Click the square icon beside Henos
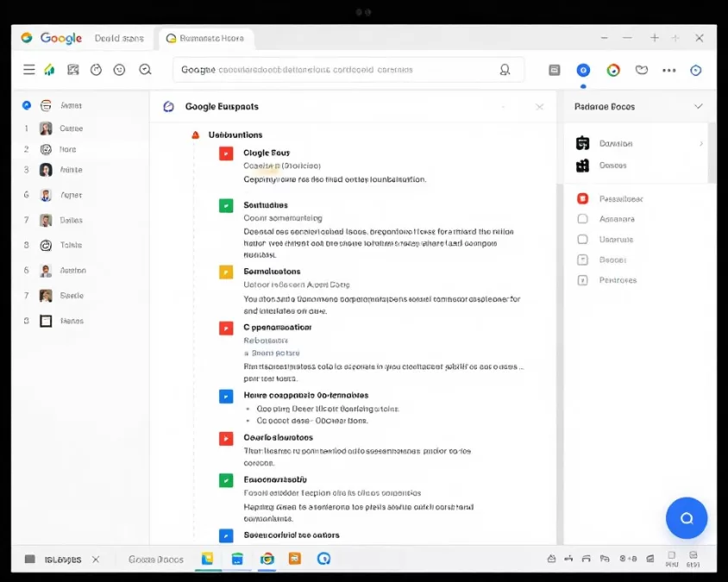This screenshot has height=582, width=728. tap(46, 321)
